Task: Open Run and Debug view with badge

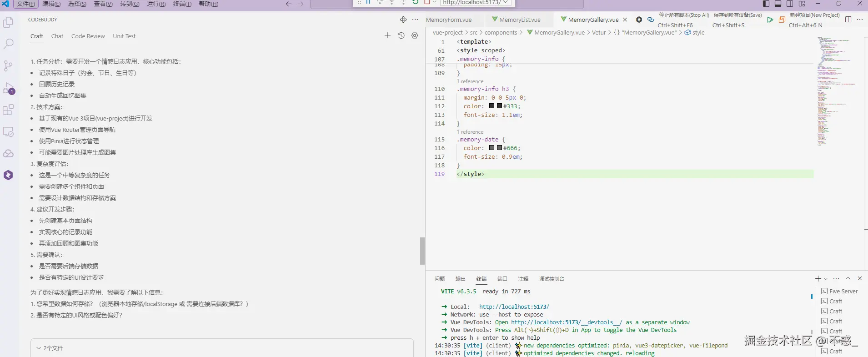Action: (8, 88)
